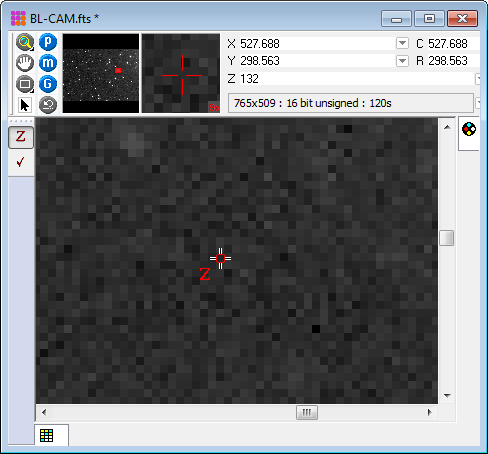Open the color wheel palette icon
The width and height of the screenshot is (488, 454).
pyautogui.click(x=469, y=129)
